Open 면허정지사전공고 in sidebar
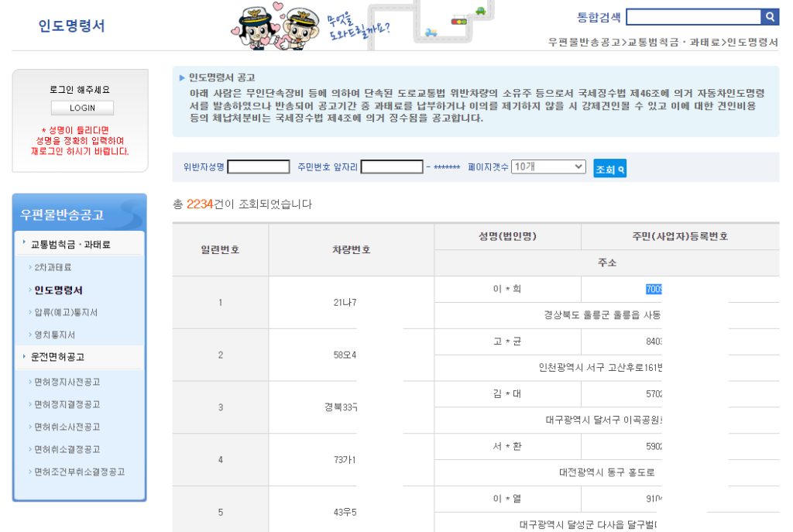 (x=67, y=382)
